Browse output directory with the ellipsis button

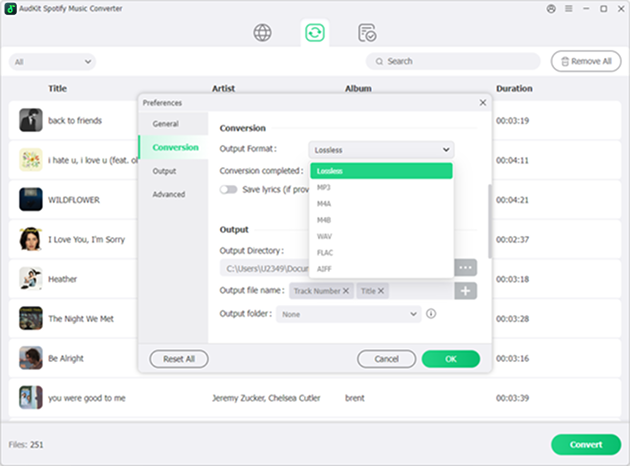point(465,268)
